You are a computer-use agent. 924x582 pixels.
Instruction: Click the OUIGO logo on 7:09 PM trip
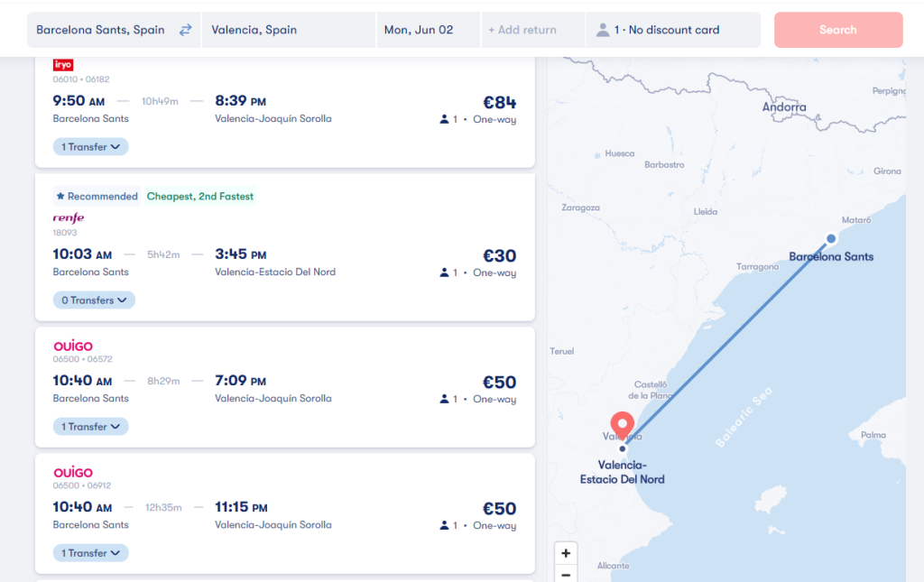(x=73, y=346)
